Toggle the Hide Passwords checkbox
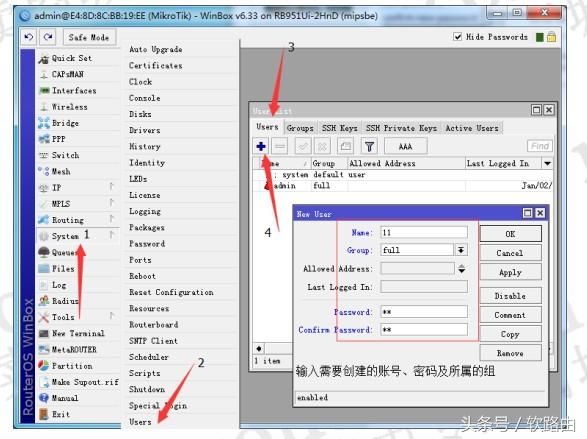The image size is (587, 439). [457, 37]
